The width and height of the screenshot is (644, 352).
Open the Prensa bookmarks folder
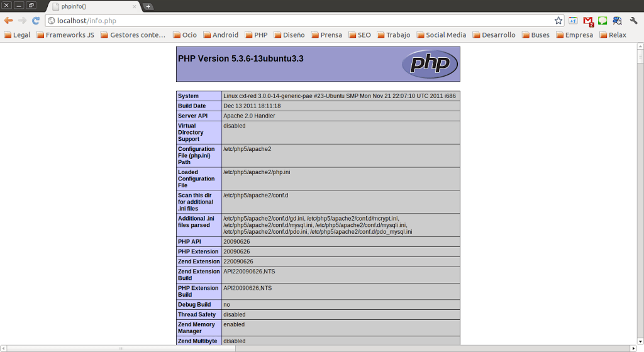click(x=327, y=35)
